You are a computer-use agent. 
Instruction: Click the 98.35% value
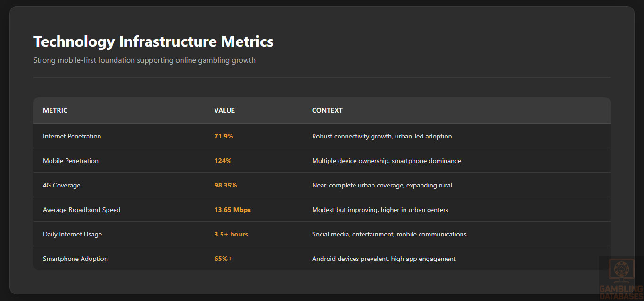[226, 185]
